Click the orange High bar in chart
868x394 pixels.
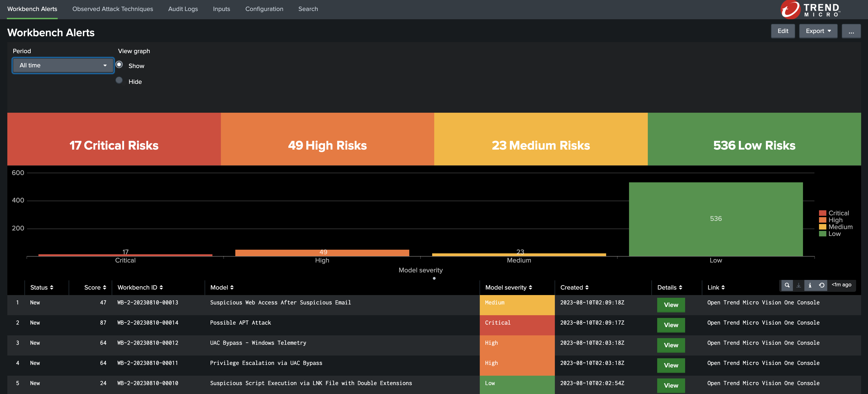pyautogui.click(x=322, y=253)
